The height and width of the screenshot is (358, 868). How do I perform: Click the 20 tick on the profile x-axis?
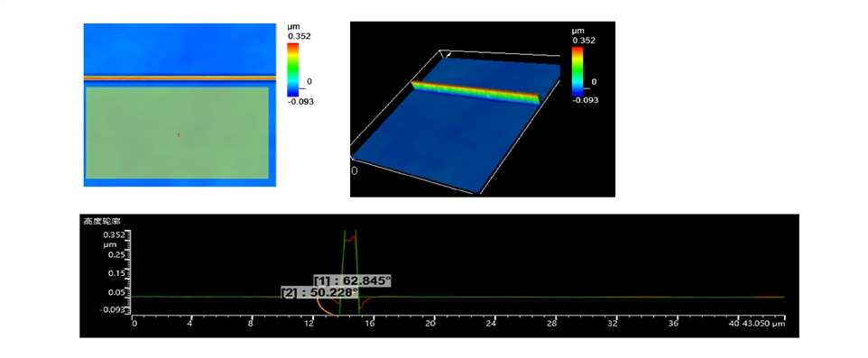[x=432, y=324]
